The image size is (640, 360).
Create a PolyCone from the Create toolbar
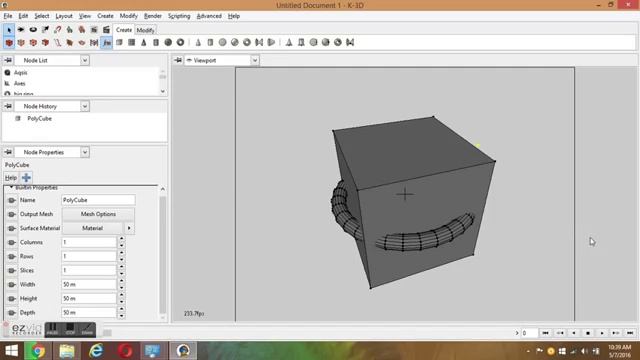click(x=144, y=42)
